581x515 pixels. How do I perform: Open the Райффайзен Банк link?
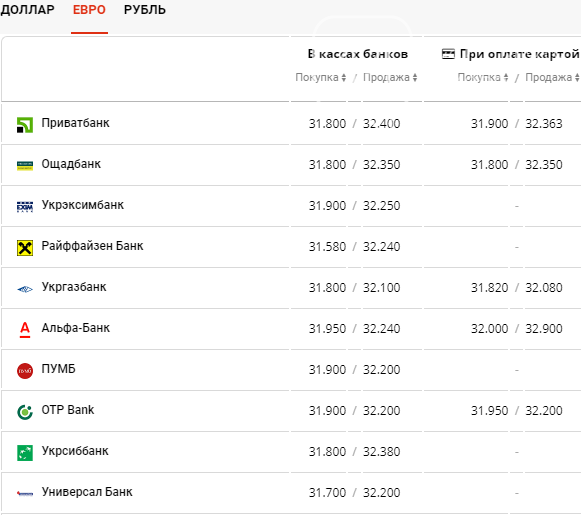pos(92,246)
